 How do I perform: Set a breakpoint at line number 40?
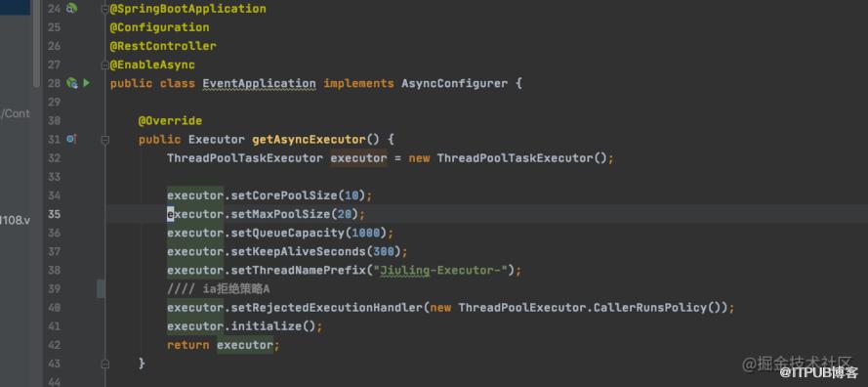[54, 307]
